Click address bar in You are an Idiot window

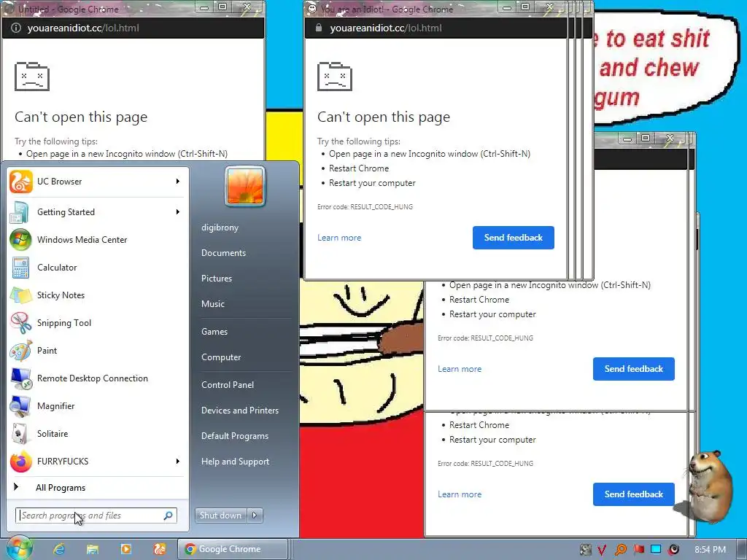coord(436,28)
